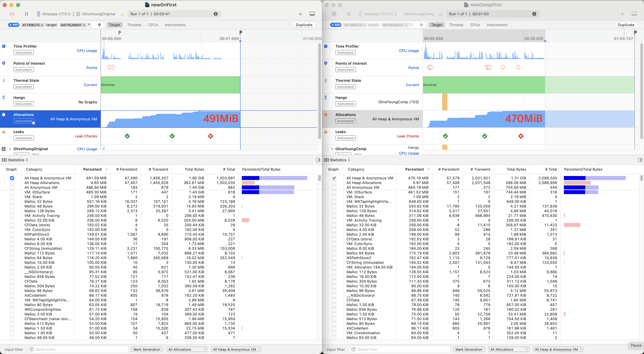Clear the track filter with the x icon
644x354 pixels.
pyautogui.click(x=99, y=25)
